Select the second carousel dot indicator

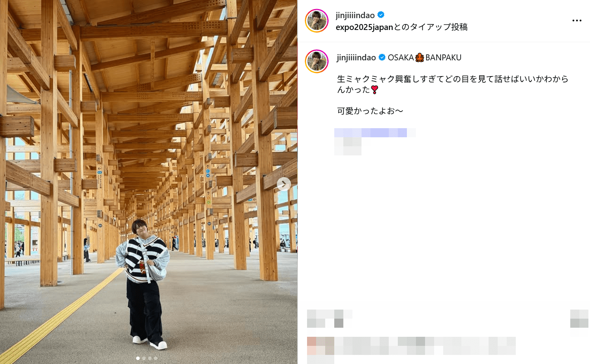[x=144, y=358]
